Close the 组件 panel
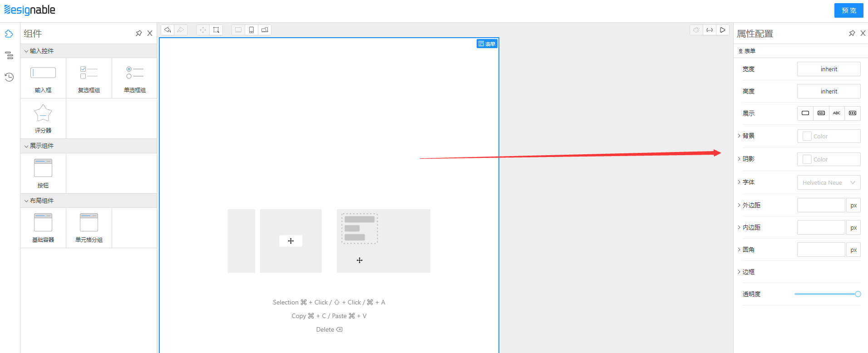The height and width of the screenshot is (353, 868). click(x=150, y=33)
